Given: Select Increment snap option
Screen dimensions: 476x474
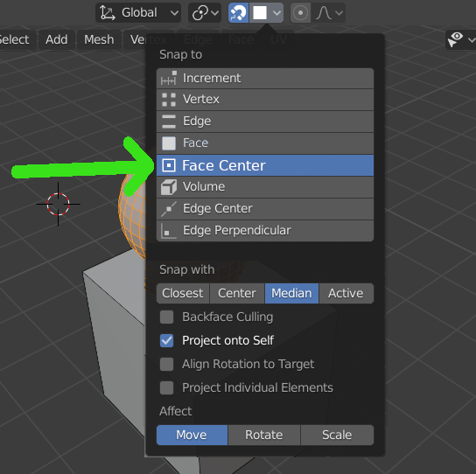Looking at the screenshot, I should (265, 79).
